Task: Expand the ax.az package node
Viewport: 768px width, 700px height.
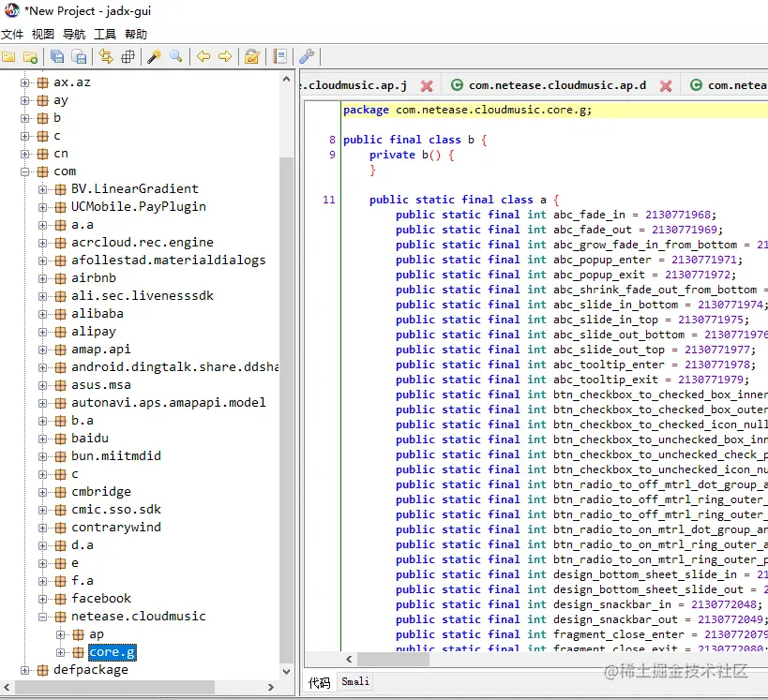Action: coord(24,82)
